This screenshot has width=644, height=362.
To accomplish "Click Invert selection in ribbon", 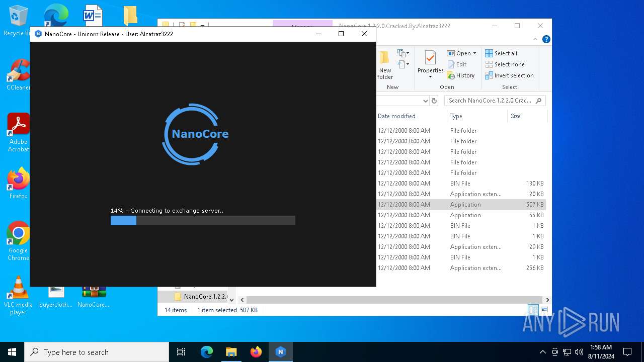I will point(509,75).
